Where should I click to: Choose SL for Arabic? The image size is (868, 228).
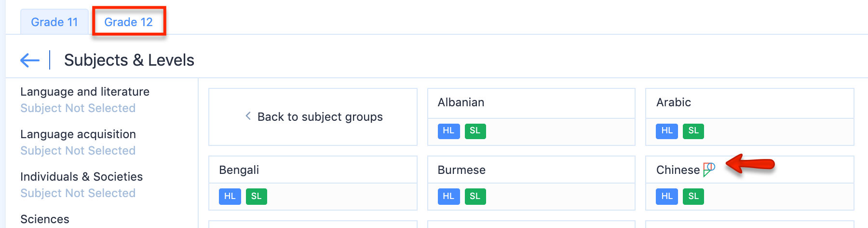tap(693, 131)
